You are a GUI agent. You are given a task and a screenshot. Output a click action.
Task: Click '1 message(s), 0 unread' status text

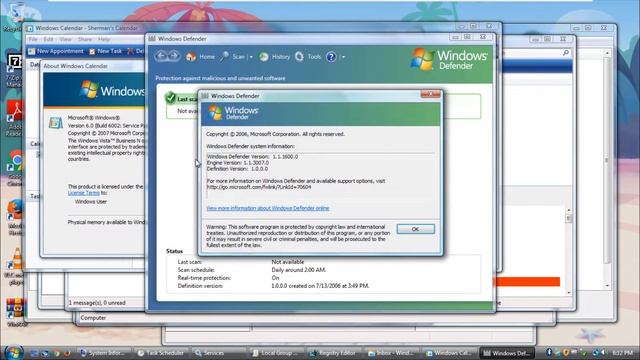click(97, 303)
